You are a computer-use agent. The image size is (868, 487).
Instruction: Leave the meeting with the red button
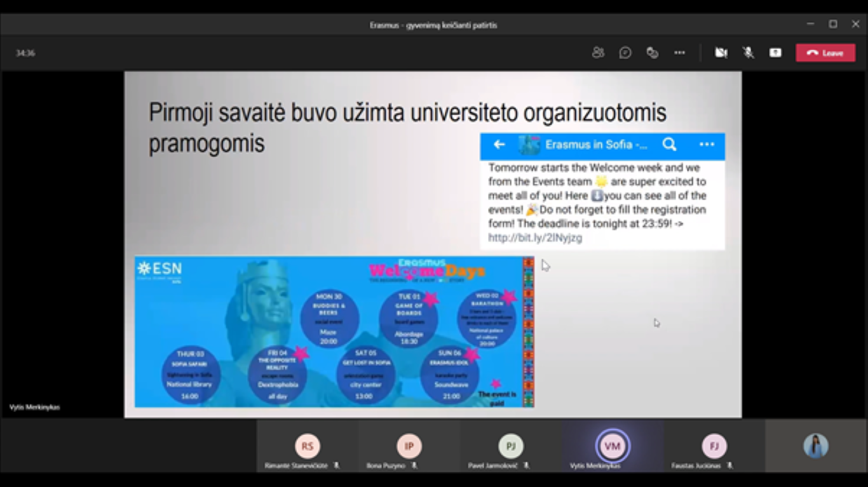(825, 53)
